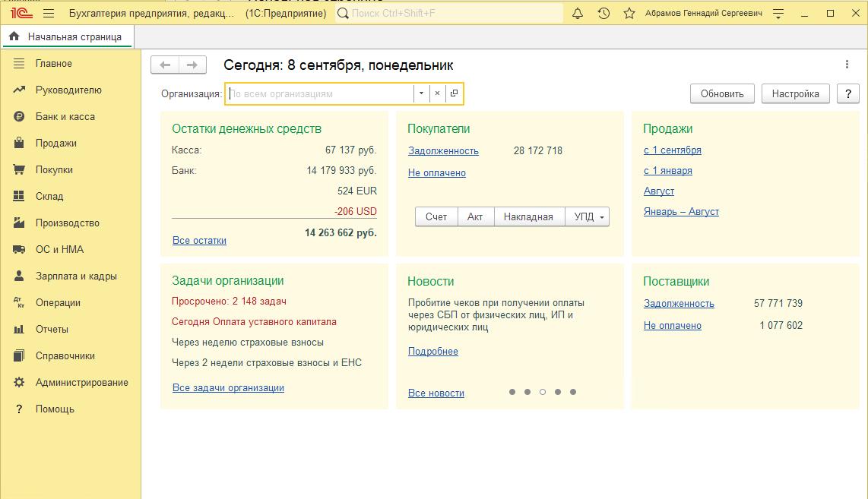
Task: Open the notifications bell icon
Action: 578,14
